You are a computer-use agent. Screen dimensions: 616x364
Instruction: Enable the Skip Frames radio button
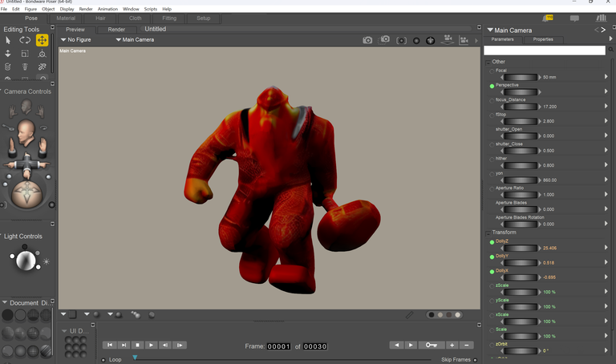(476, 360)
